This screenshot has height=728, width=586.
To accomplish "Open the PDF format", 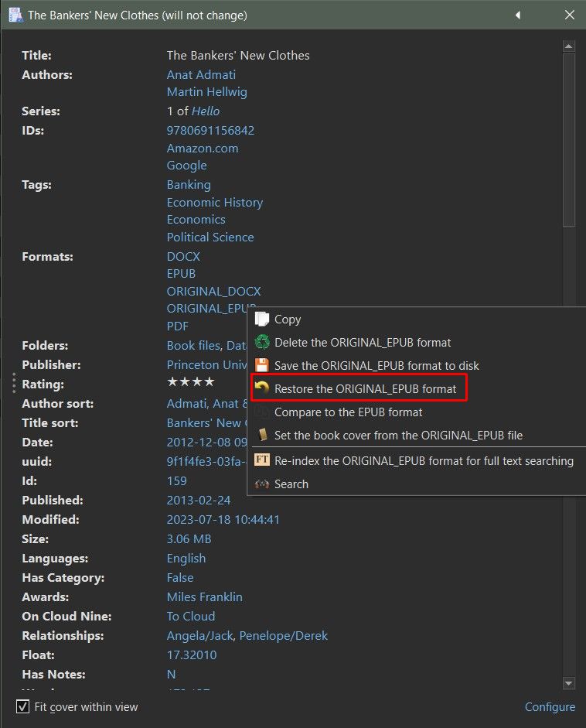I will click(x=178, y=326).
